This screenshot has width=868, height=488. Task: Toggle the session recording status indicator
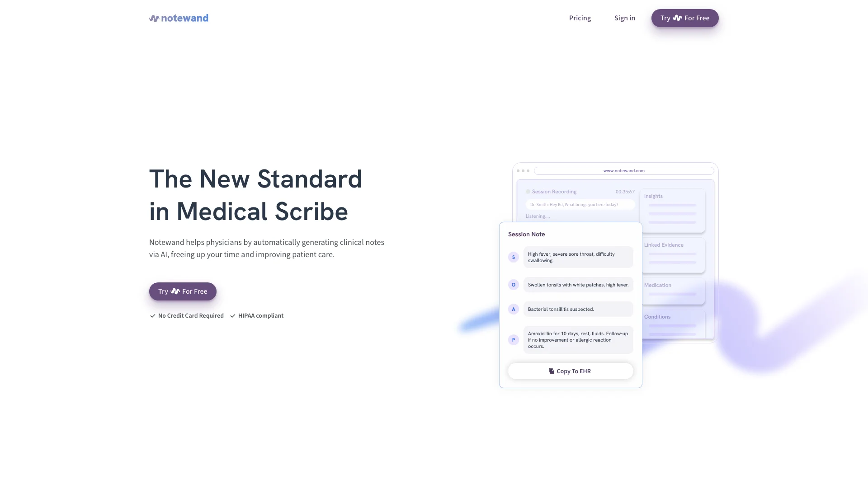[528, 191]
